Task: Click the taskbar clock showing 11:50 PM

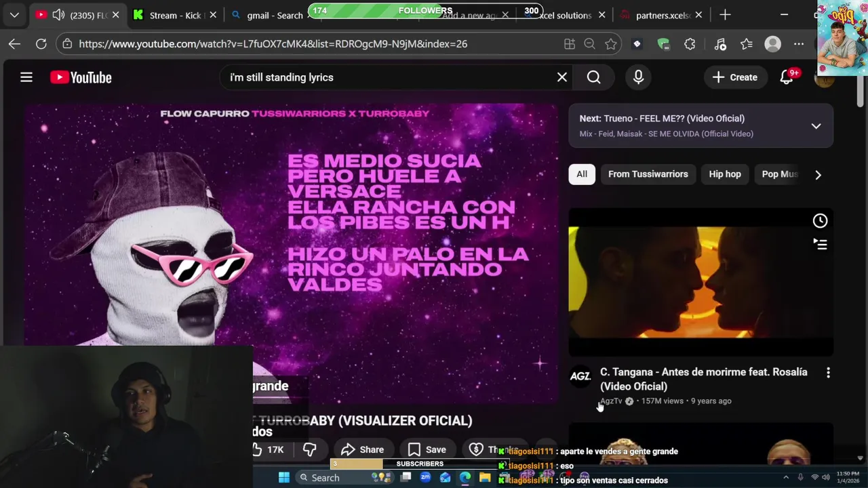Action: [848, 477]
